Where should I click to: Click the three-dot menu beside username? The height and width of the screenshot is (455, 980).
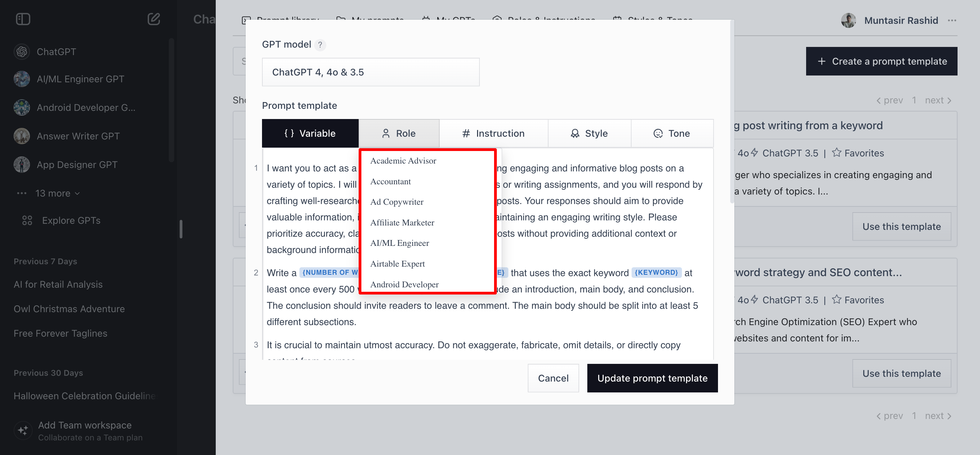pyautogui.click(x=952, y=20)
